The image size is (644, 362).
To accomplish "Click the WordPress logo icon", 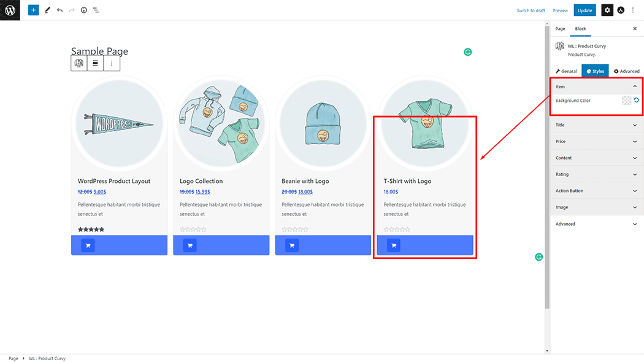I will click(x=10, y=10).
